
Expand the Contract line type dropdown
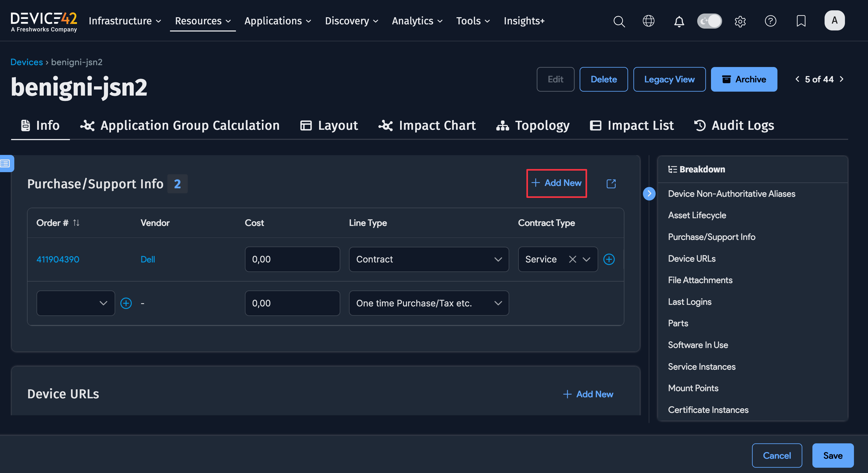point(429,260)
